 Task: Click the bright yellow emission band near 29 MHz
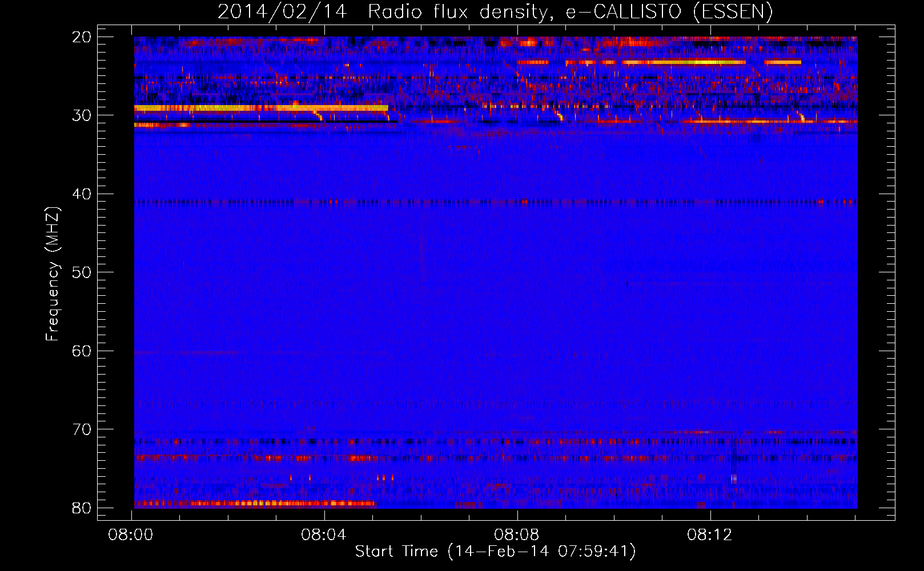click(x=261, y=108)
